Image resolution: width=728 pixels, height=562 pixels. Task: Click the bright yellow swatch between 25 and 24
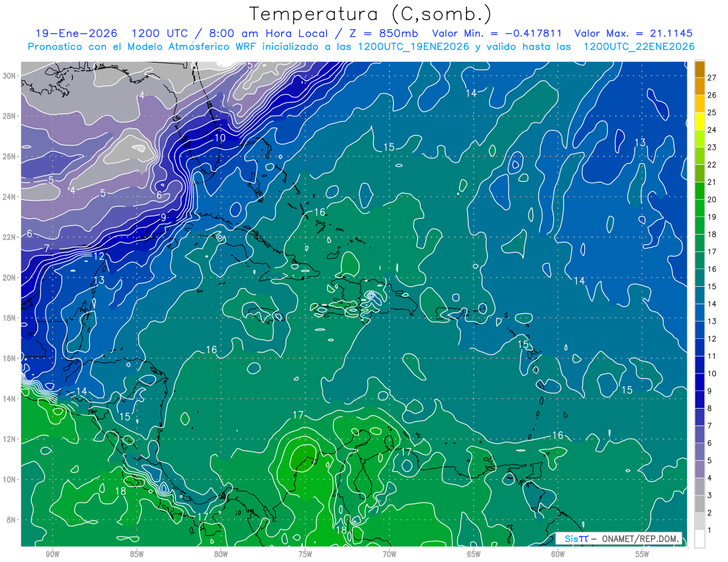(x=699, y=121)
